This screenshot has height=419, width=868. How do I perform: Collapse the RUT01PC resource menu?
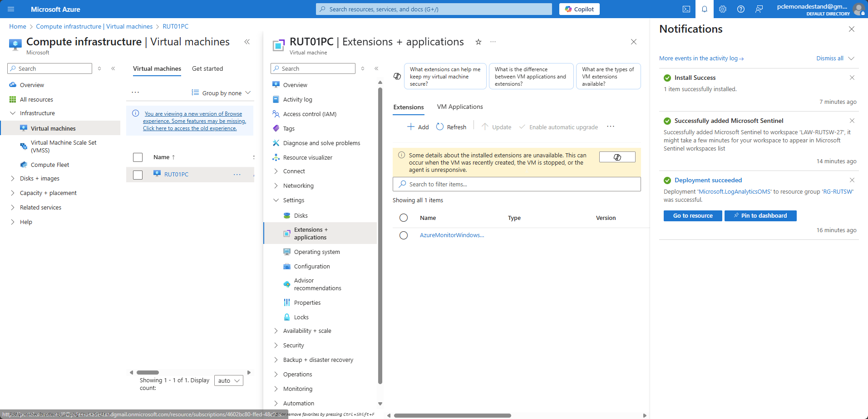[x=376, y=68]
